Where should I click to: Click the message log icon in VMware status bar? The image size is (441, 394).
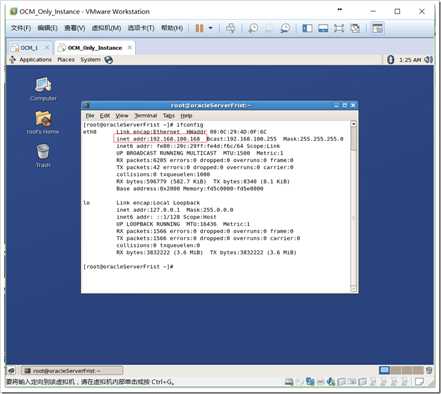click(x=419, y=382)
